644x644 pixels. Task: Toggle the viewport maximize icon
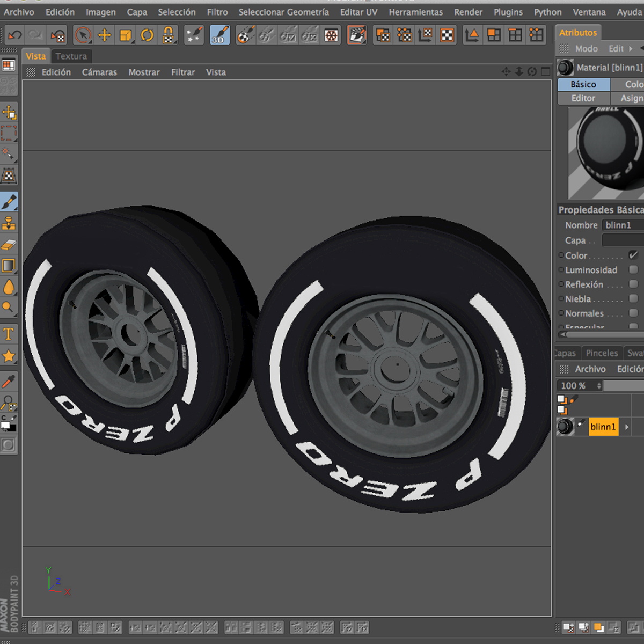coord(546,71)
